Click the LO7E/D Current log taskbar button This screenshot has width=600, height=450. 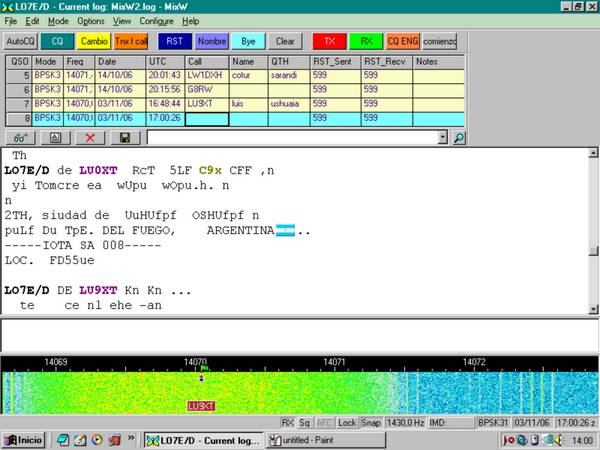coord(204,440)
